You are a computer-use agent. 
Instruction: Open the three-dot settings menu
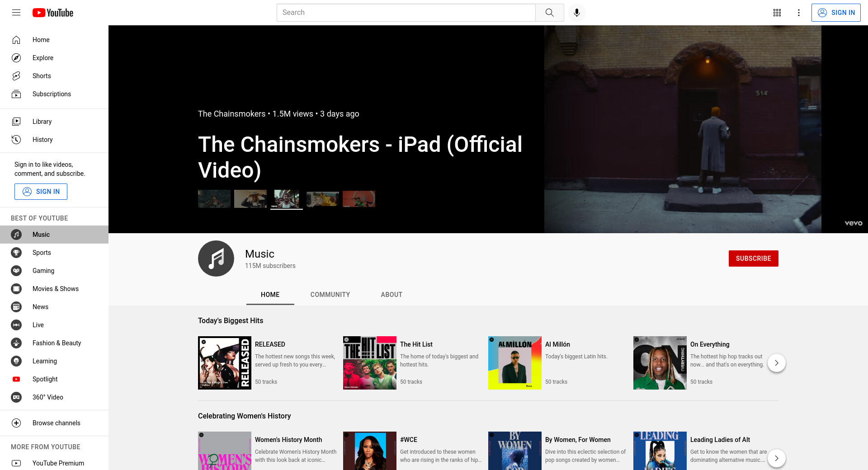point(799,13)
